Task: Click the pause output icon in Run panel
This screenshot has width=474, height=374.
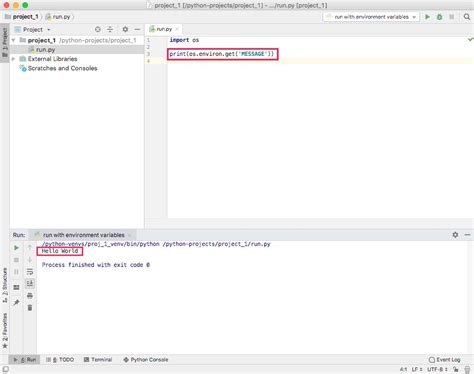Action: tap(16, 272)
